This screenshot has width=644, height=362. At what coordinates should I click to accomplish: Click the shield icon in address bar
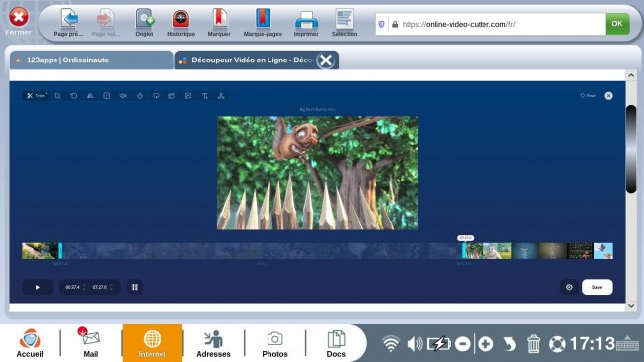381,24
